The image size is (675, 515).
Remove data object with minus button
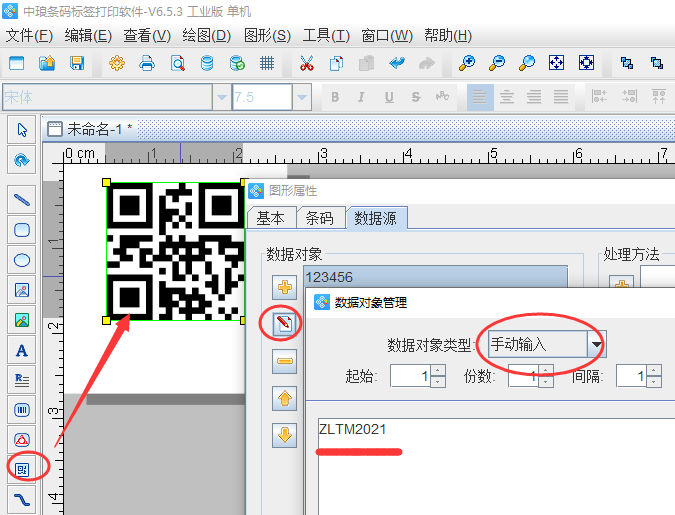coord(285,361)
